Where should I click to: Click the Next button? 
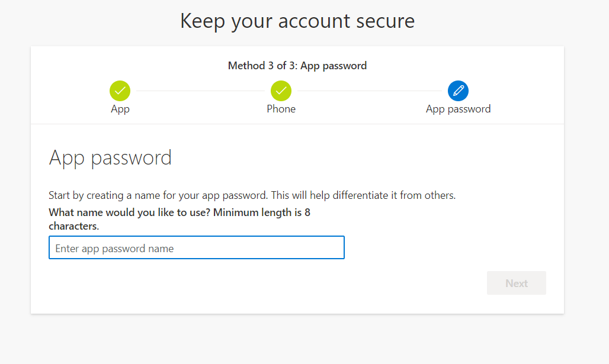(516, 283)
